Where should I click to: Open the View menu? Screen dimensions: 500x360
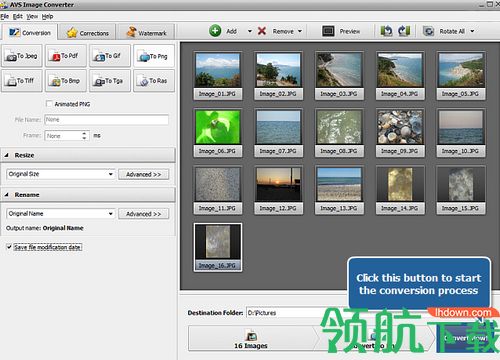point(32,16)
